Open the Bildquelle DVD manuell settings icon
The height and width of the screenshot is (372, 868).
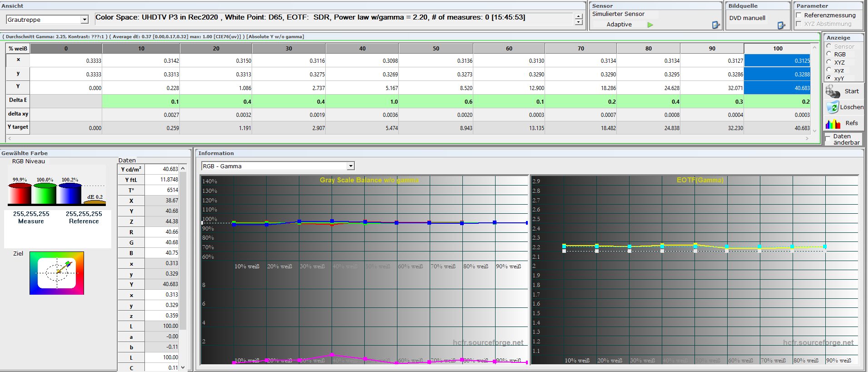click(781, 25)
